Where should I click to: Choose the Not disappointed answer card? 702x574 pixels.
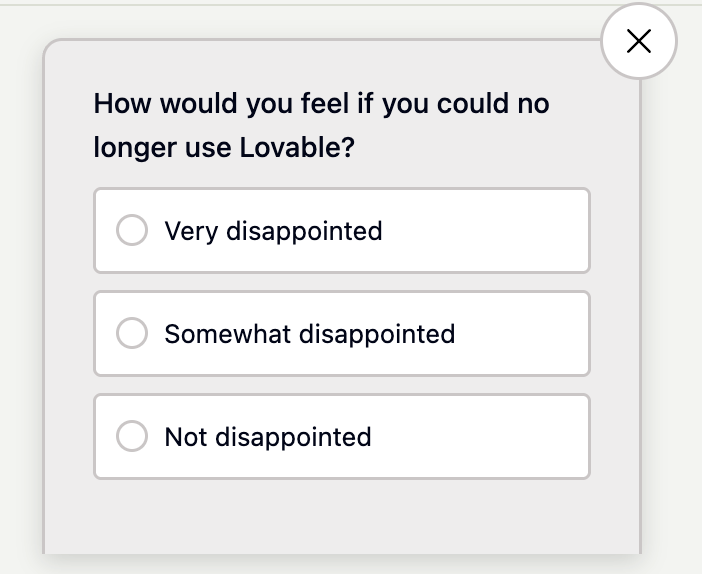[342, 437]
